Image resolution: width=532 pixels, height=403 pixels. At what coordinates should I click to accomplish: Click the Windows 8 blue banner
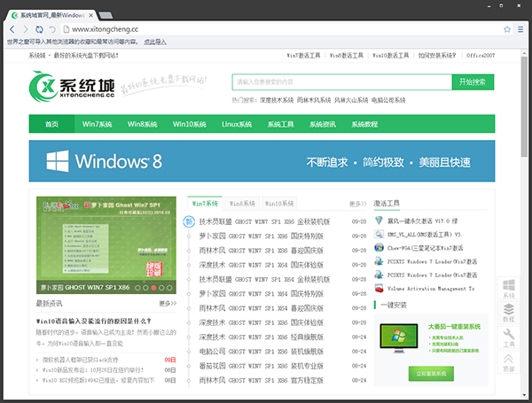(x=262, y=161)
